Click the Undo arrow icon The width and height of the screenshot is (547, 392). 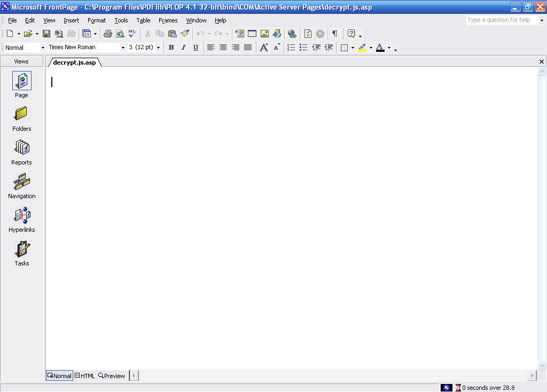[200, 34]
